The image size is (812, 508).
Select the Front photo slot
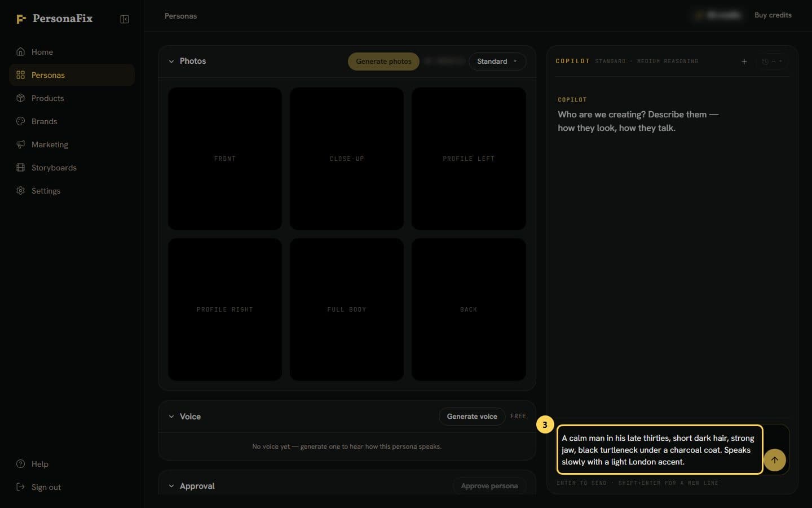click(x=225, y=159)
